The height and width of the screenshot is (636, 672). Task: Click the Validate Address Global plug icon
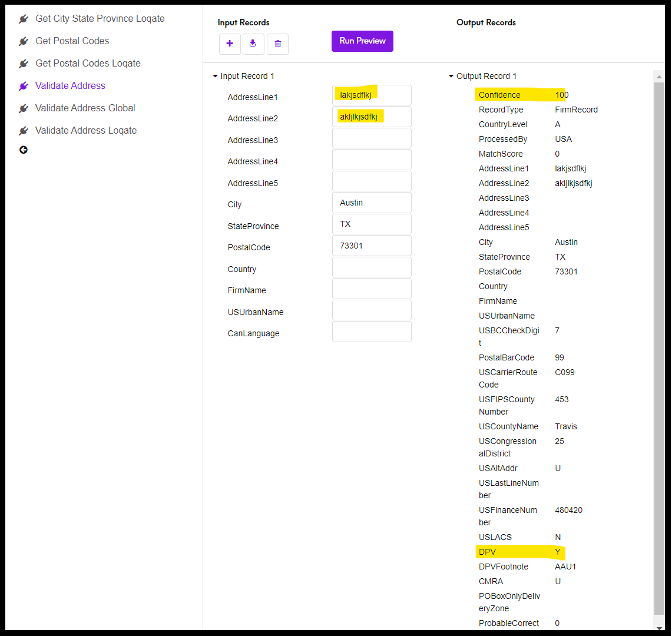[23, 108]
